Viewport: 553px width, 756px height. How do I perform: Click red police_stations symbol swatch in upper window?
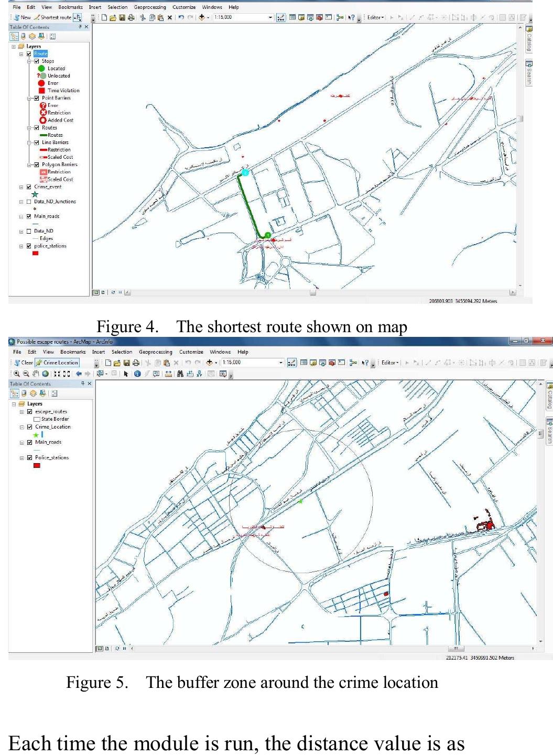36,254
